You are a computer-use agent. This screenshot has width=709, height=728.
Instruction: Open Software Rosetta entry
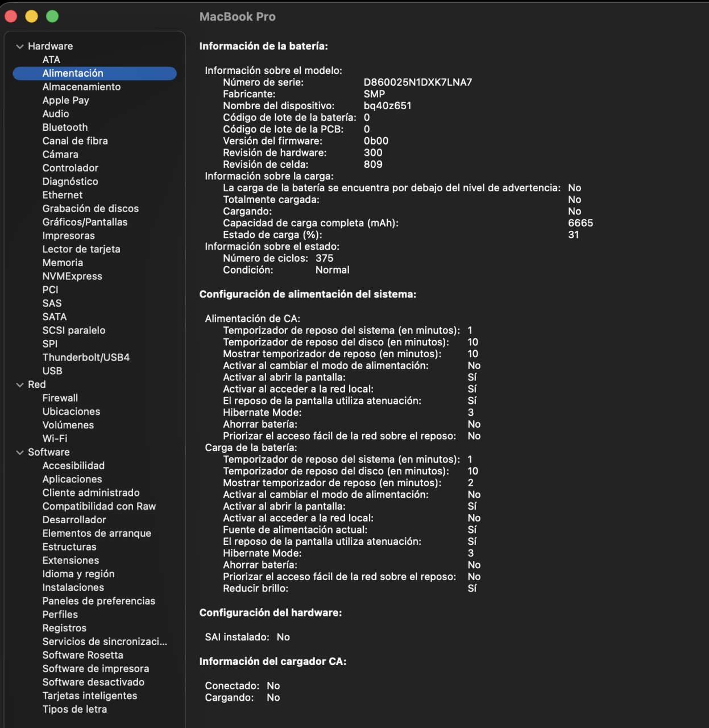pyautogui.click(x=82, y=655)
